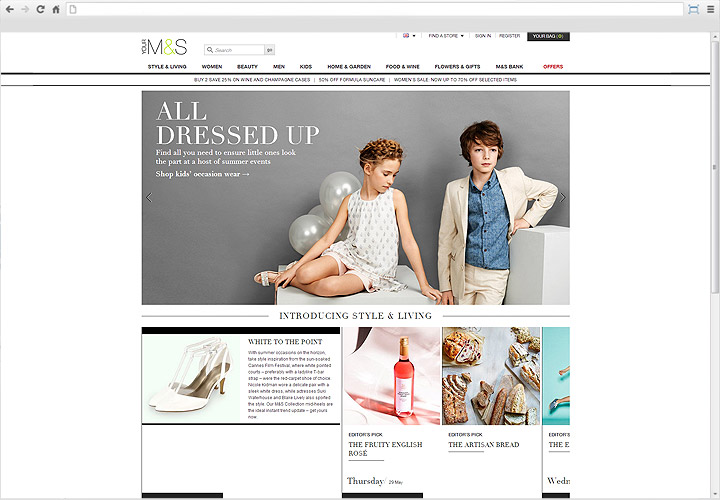The height and width of the screenshot is (500, 720).
Task: Open the white heels shoe image
Action: 191,379
